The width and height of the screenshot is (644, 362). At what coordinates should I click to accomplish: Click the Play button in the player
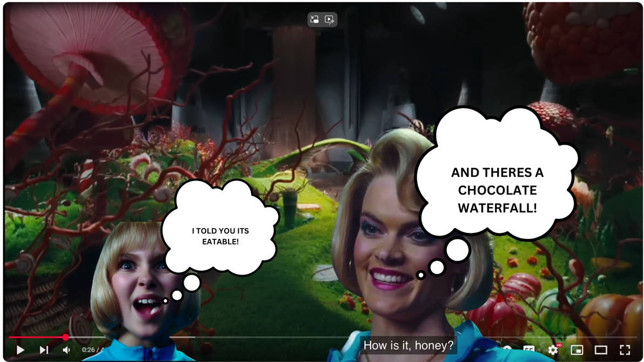pyautogui.click(x=20, y=350)
